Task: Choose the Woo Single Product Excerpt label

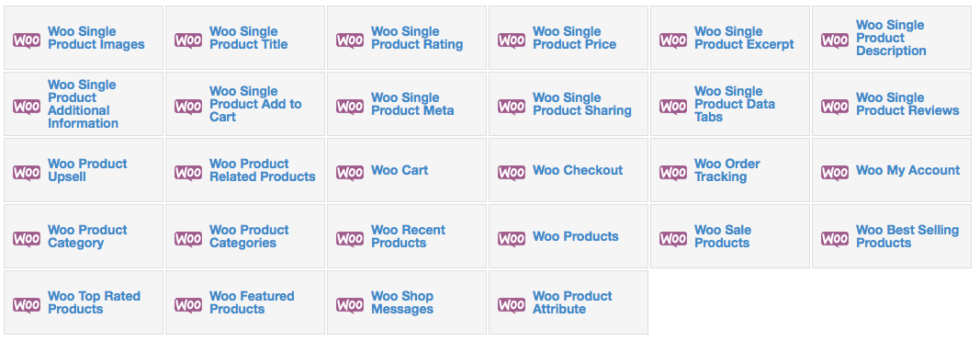Action: (x=744, y=39)
